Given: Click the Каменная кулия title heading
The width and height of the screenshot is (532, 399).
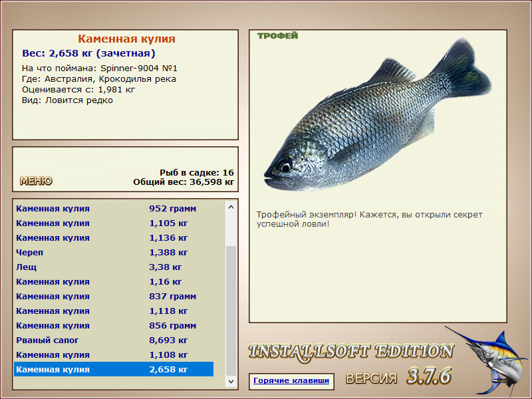Looking at the screenshot, I should point(126,39).
